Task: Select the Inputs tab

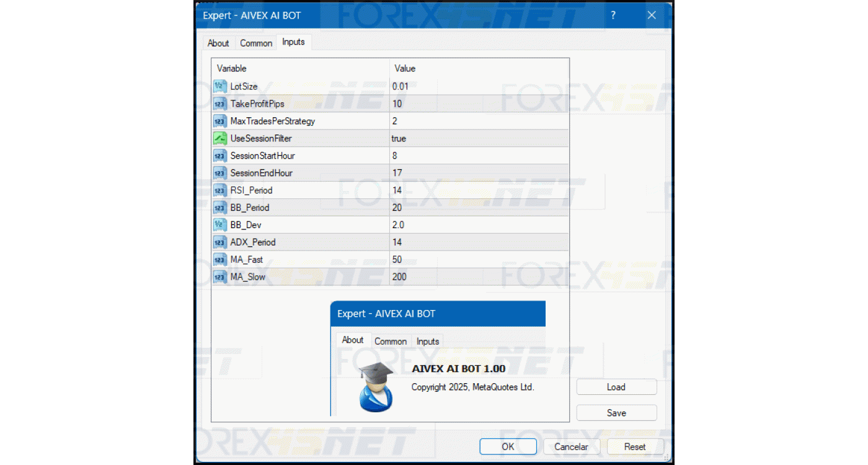Action: tap(293, 42)
